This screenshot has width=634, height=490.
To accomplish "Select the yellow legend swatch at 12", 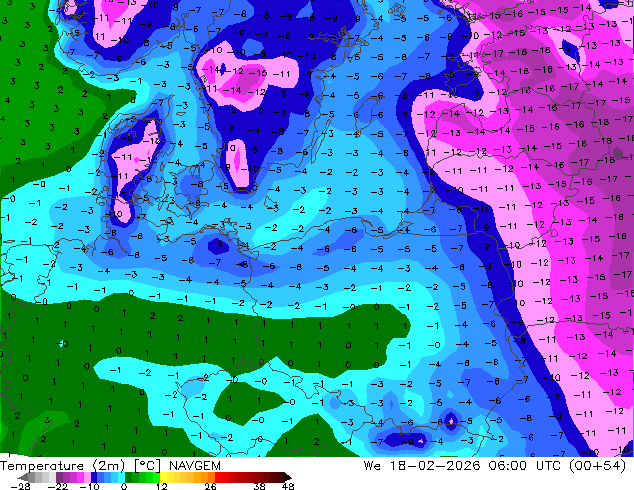I will tap(163, 477).
